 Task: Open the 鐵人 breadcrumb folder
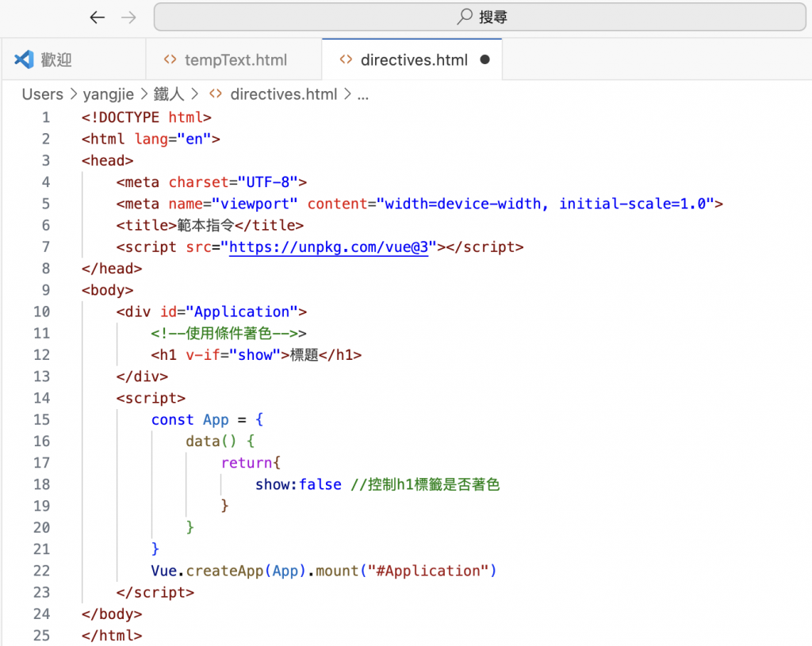pyautogui.click(x=169, y=94)
